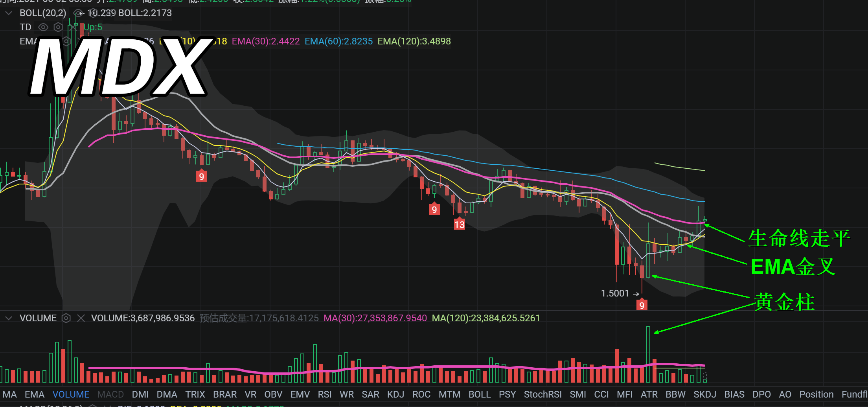Select the WR indicator tab

[x=347, y=394]
